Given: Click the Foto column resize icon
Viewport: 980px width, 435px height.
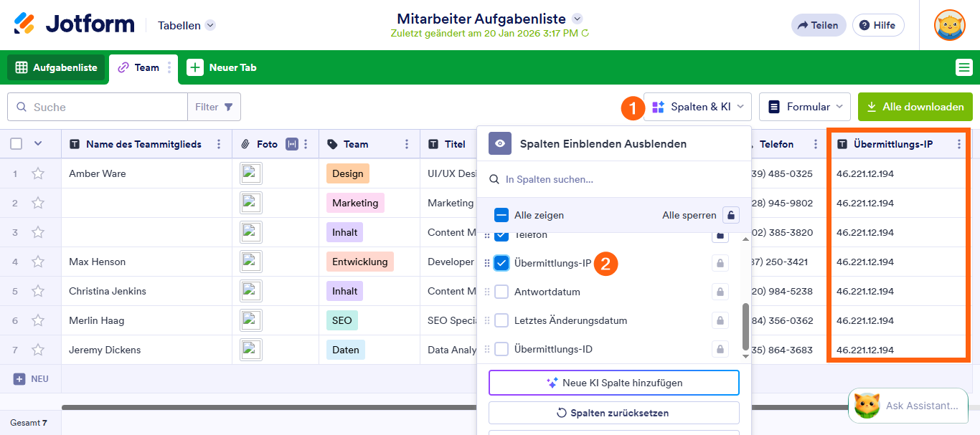Looking at the screenshot, I should pyautogui.click(x=291, y=144).
